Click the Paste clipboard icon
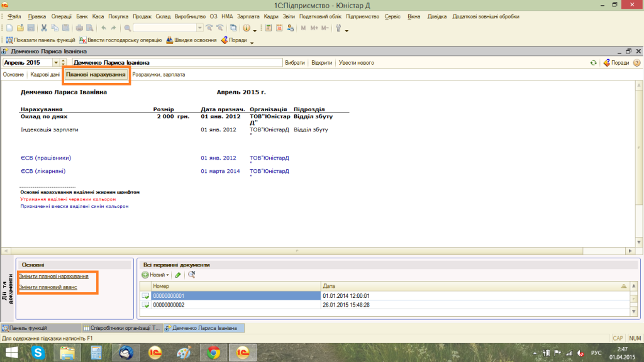This screenshot has height=362, width=644. click(65, 28)
